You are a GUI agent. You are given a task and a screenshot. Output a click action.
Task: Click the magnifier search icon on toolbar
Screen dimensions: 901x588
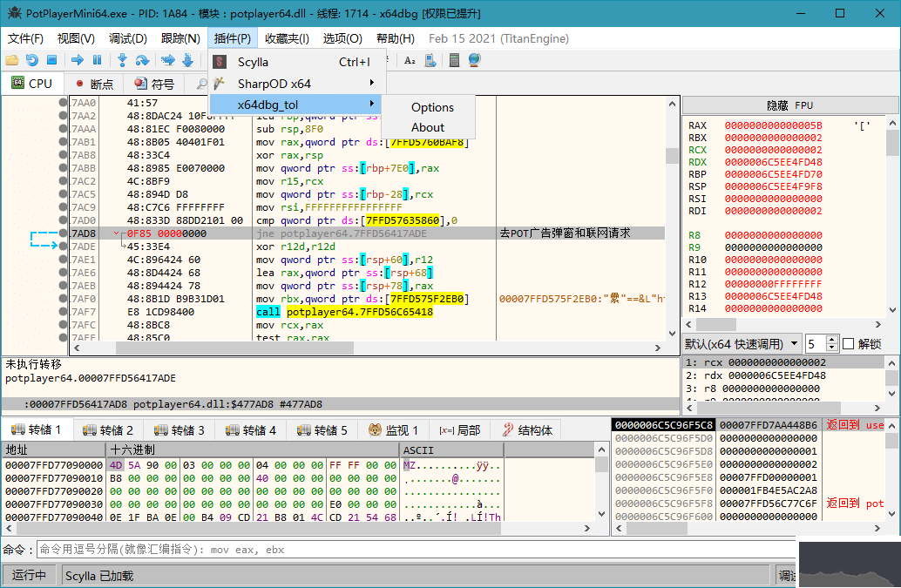click(x=201, y=83)
